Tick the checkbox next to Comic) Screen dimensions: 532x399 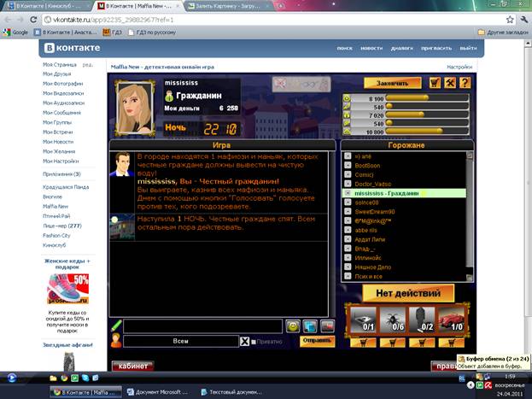pyautogui.click(x=348, y=174)
